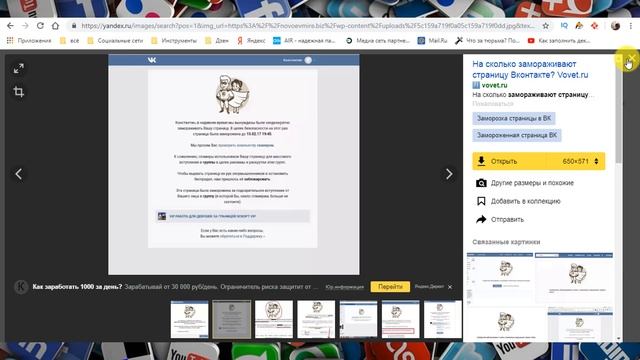Open the second related picture thumbnail

coord(574,278)
